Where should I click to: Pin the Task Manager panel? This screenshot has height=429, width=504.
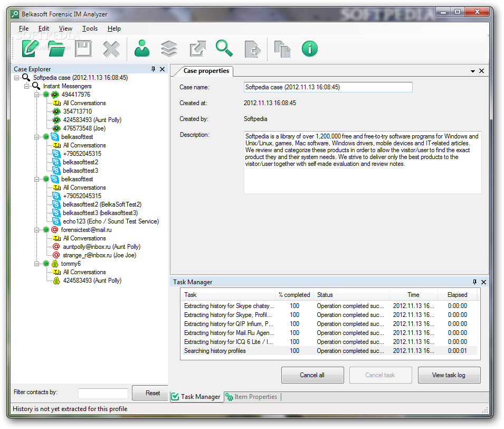pos(475,282)
